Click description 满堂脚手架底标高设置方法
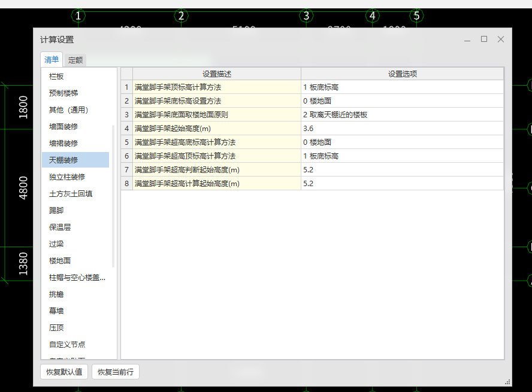This screenshot has height=392, width=532. pyautogui.click(x=217, y=101)
